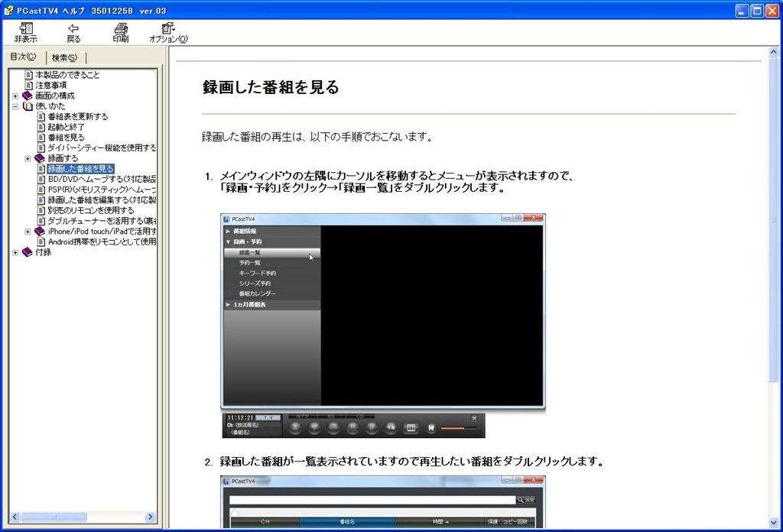The width and height of the screenshot is (783, 532).
Task: Click the PCastTV4 help app title icon
Action: 8,11
